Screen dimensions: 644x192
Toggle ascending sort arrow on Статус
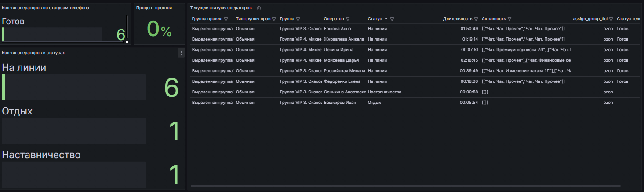click(x=386, y=19)
